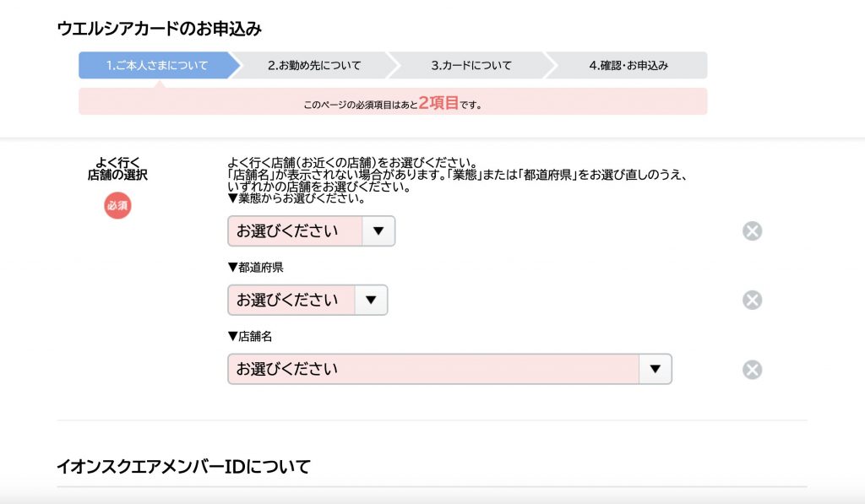Click the ▼都道府県 label
The image size is (865, 504).
[x=255, y=268]
